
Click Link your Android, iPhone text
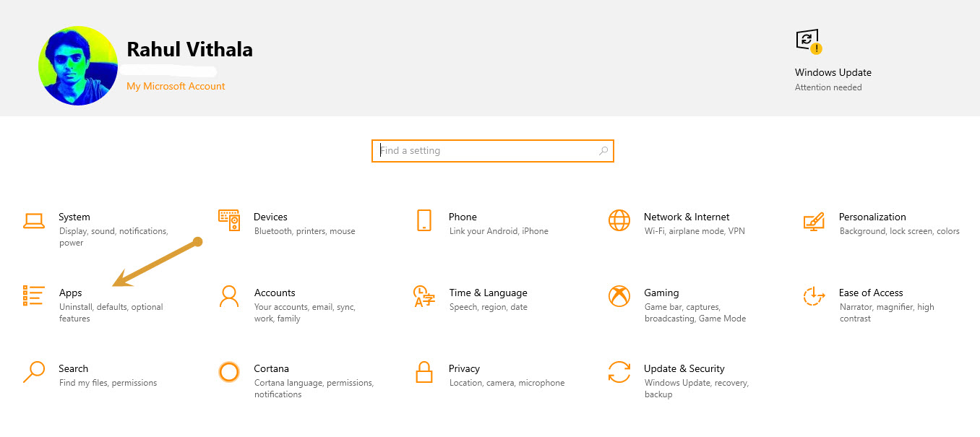pos(499,231)
